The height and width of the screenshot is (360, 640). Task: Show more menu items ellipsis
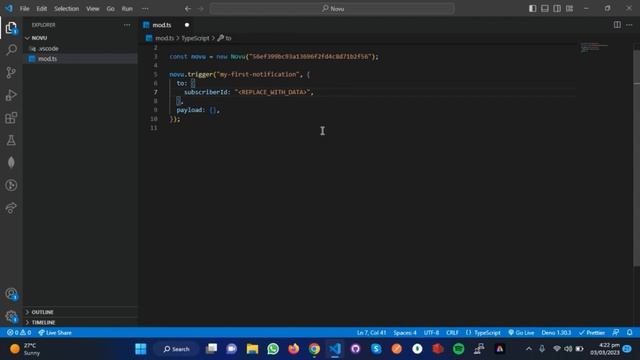click(x=145, y=9)
